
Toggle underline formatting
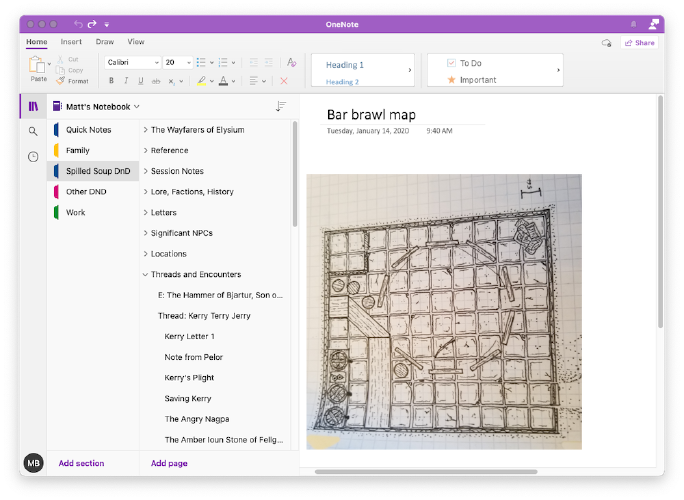[140, 81]
